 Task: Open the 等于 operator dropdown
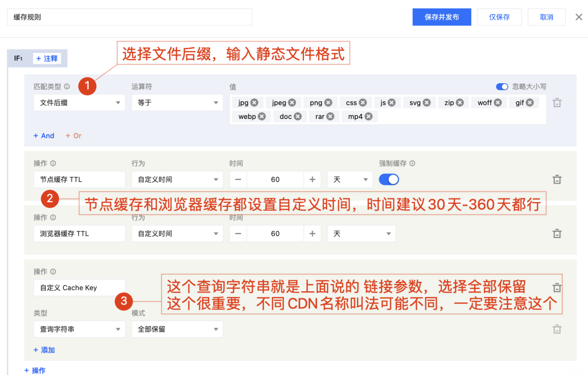pyautogui.click(x=177, y=103)
